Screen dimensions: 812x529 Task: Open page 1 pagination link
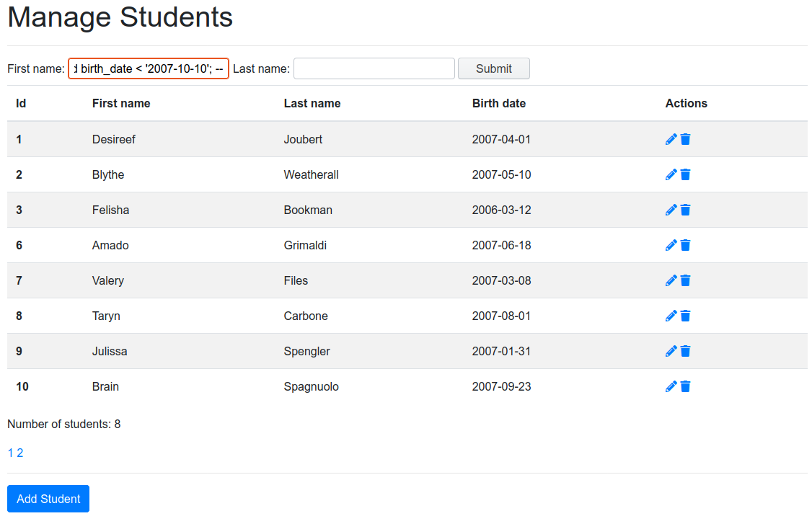(11, 453)
